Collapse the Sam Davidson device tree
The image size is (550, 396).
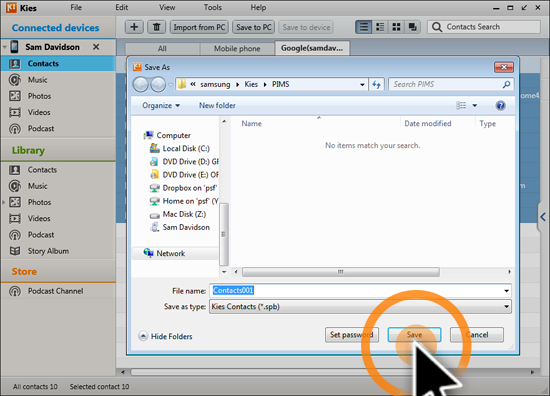tap(5, 47)
